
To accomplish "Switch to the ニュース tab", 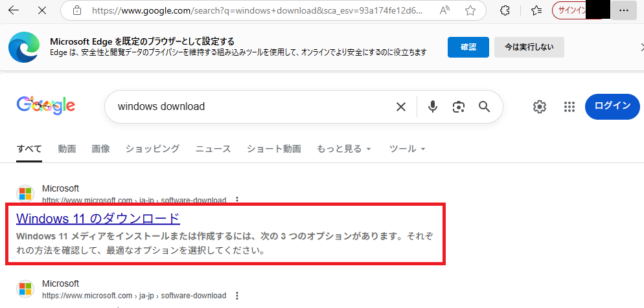I will (x=213, y=149).
